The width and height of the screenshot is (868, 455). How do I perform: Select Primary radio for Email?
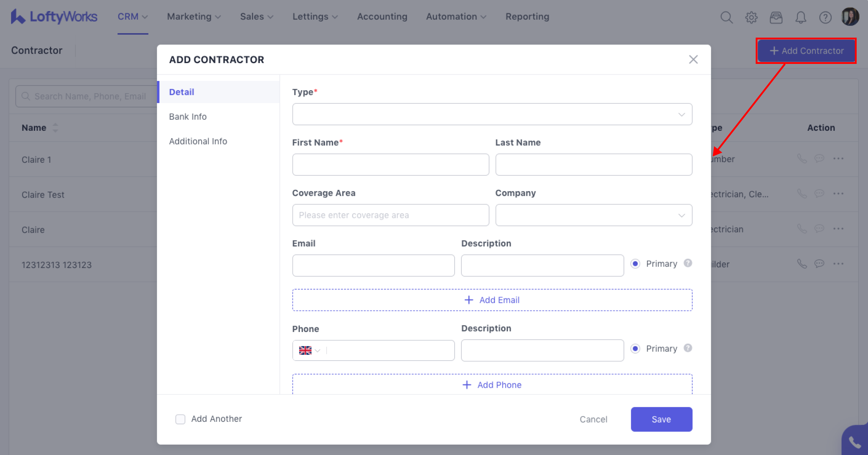635,264
